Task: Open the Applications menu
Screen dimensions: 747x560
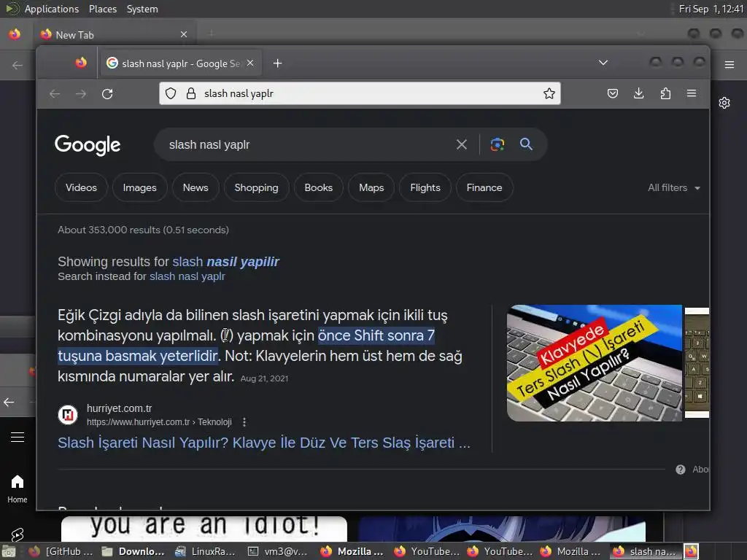Action: pyautogui.click(x=52, y=9)
